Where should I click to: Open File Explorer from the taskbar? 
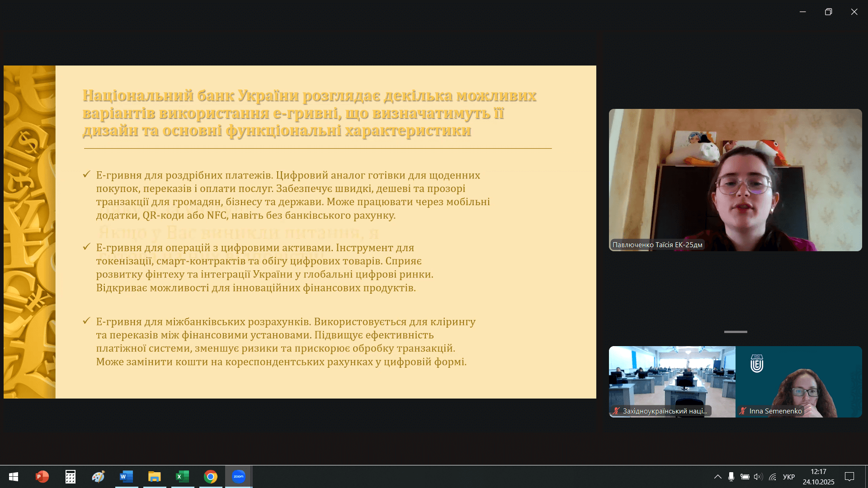coord(154,477)
